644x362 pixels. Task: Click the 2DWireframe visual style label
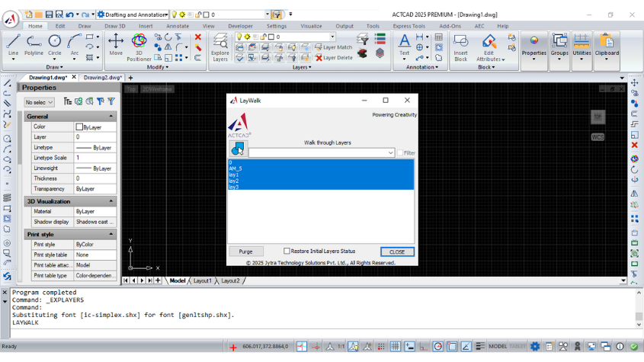click(x=157, y=89)
